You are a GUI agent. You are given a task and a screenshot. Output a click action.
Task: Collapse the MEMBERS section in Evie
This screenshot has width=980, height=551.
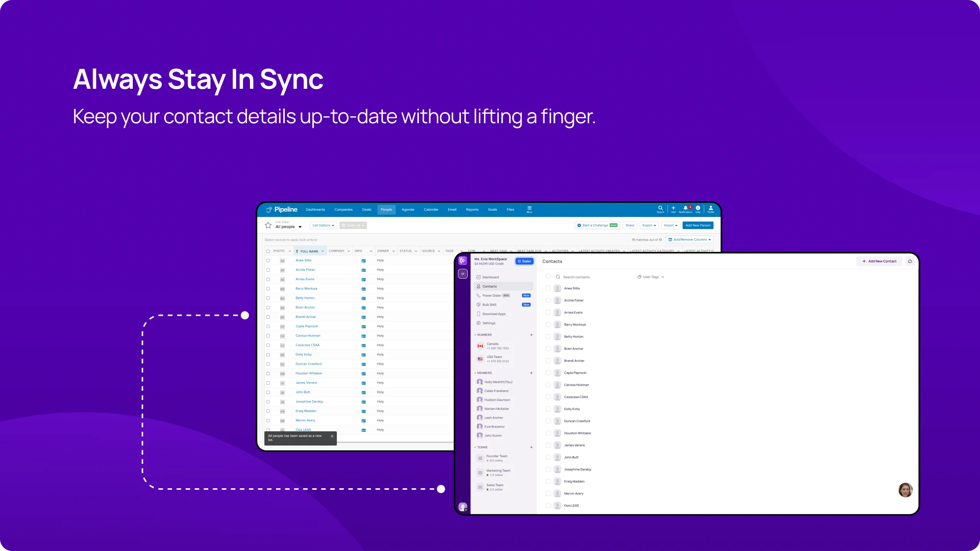coord(475,373)
